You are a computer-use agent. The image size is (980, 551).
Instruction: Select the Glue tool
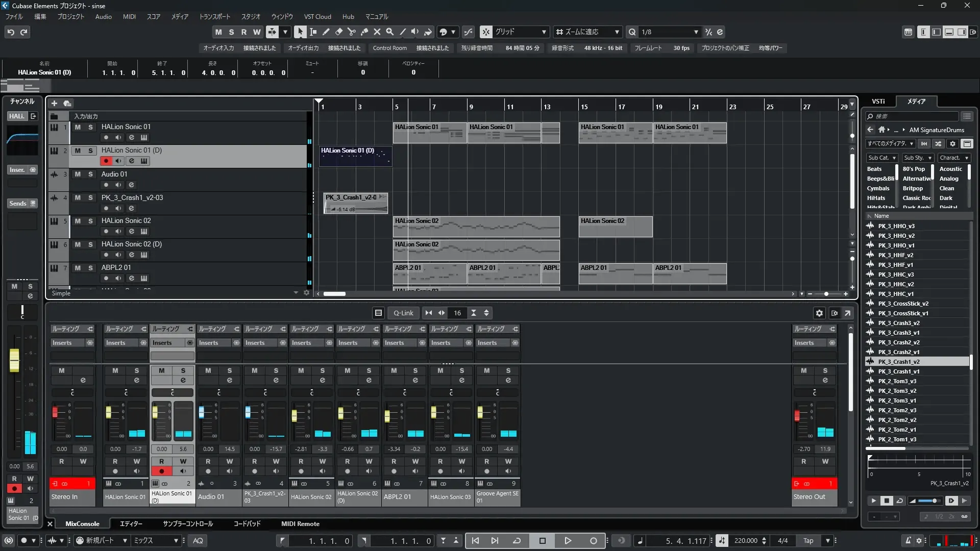point(364,32)
